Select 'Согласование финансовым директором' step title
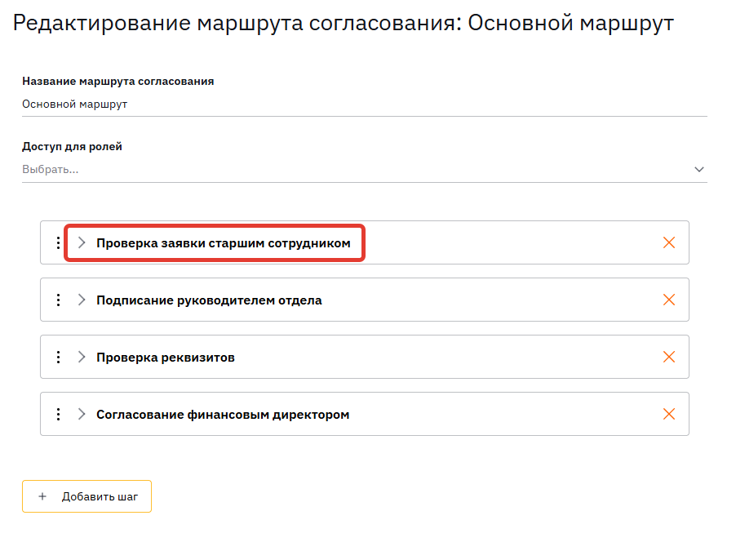 (223, 415)
